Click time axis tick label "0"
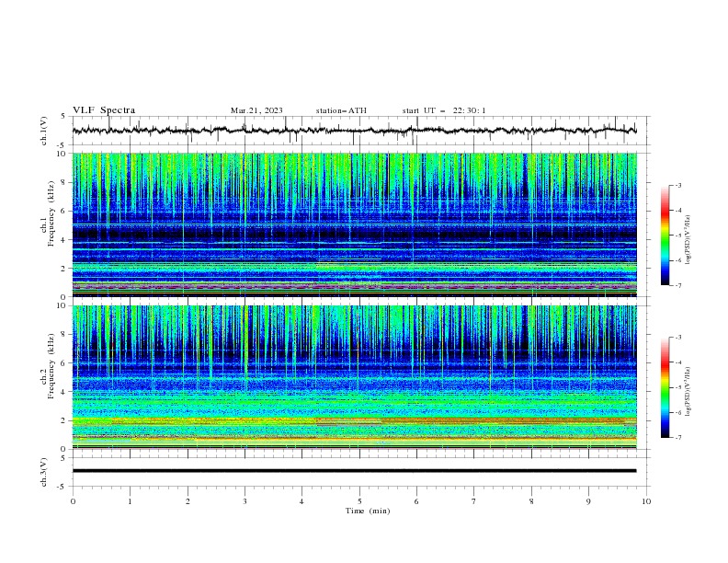Viewport: 728px width, 563px height. click(73, 501)
